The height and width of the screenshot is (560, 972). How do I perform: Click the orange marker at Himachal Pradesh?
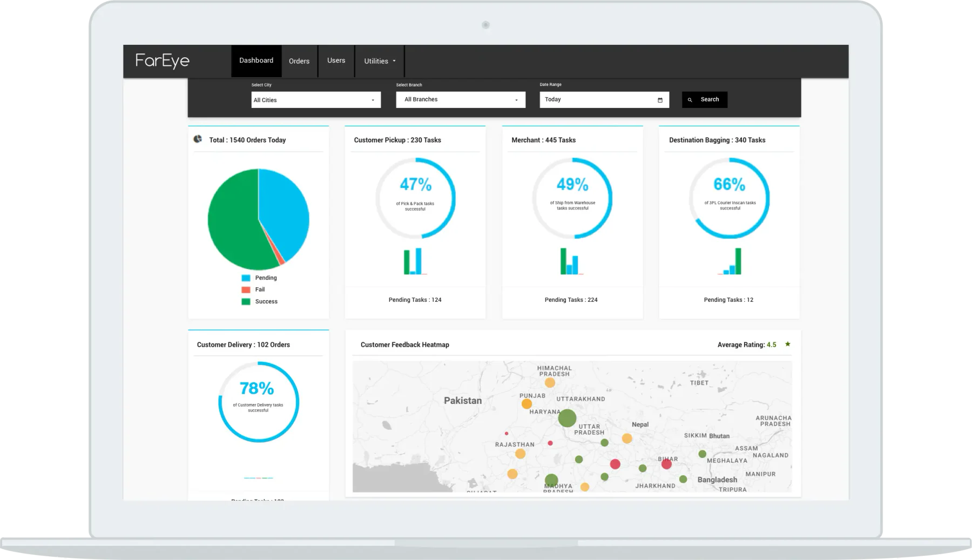(x=550, y=383)
